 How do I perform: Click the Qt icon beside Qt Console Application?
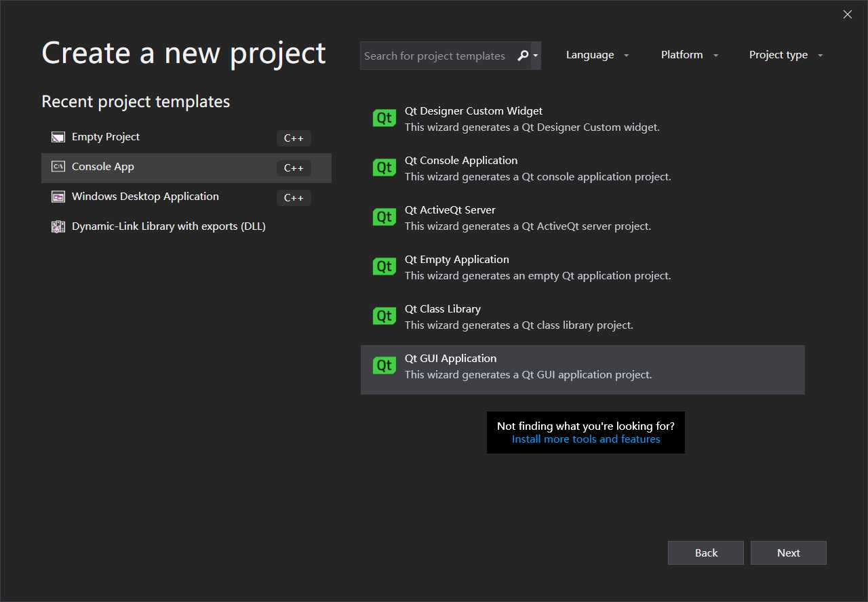pos(384,168)
